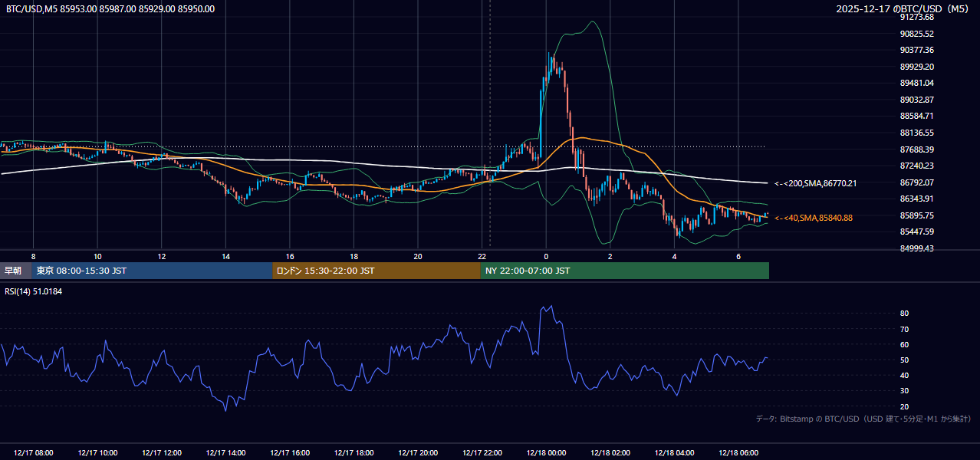Click the RSI axis value 70
The height and width of the screenshot is (460, 980).
904,329
